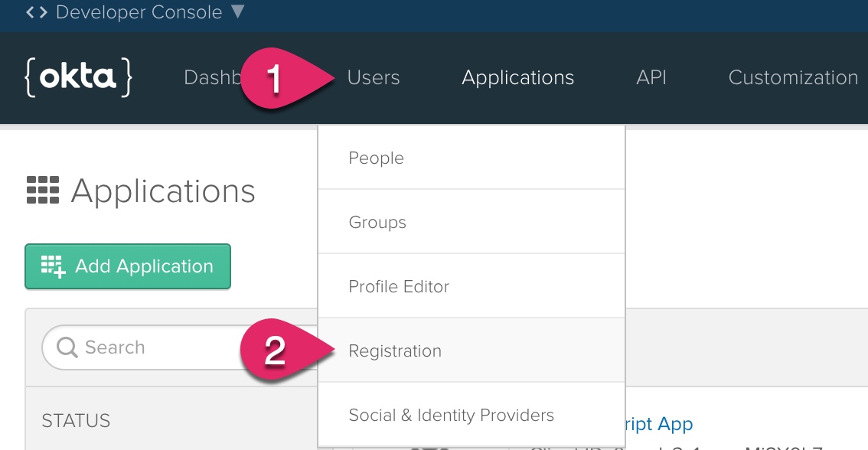Choose Registration in Users dropdown

click(x=472, y=351)
